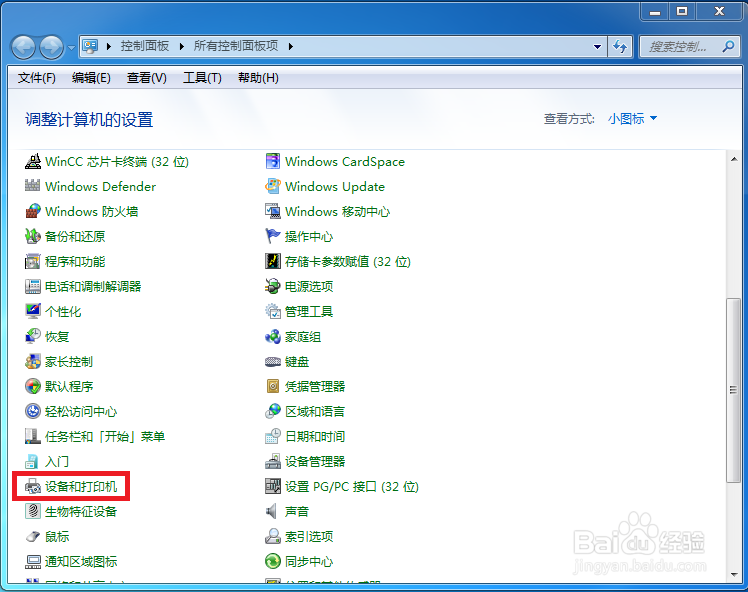Click the 程序和功能 icon
748x592 pixels.
click(32, 261)
